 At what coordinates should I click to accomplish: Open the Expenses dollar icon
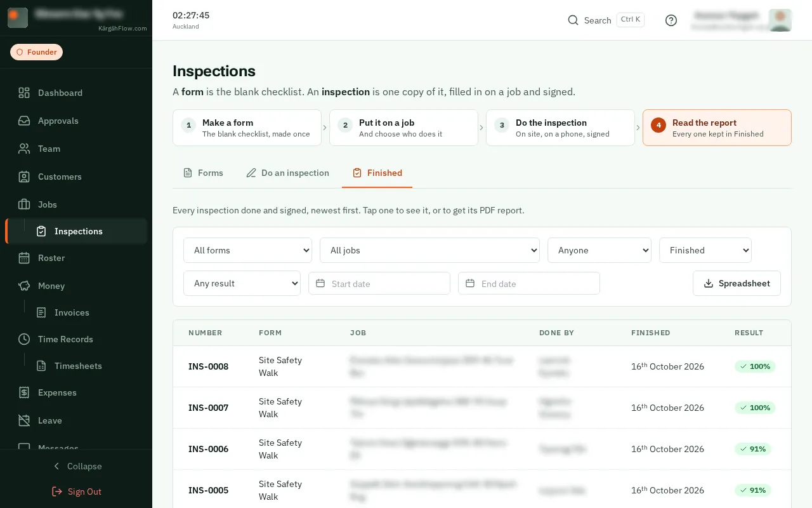point(24,392)
